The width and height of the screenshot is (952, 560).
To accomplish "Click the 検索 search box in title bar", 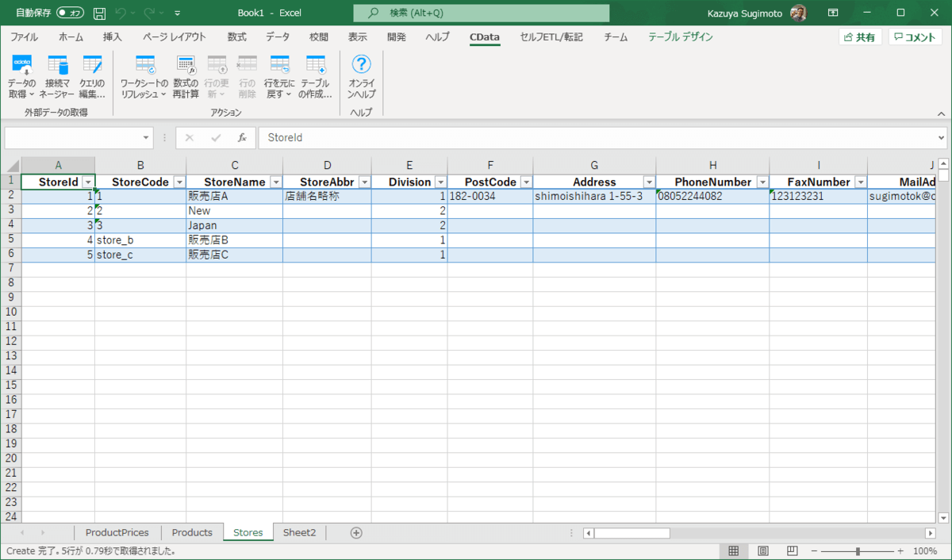I will pos(482,13).
